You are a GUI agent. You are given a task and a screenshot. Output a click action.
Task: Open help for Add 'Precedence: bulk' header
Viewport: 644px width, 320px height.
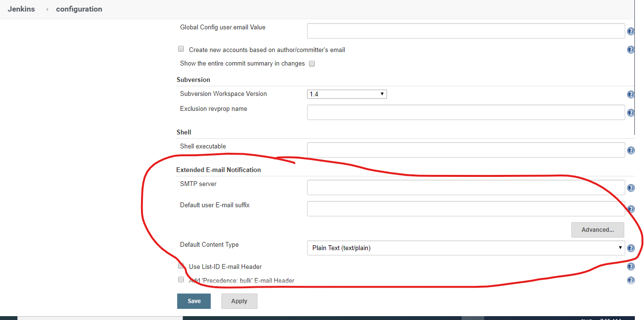coord(631,280)
